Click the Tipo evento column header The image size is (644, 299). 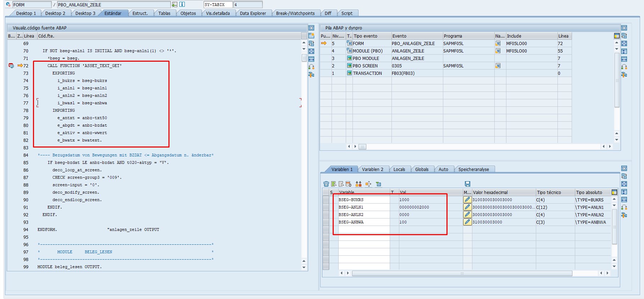coord(372,36)
